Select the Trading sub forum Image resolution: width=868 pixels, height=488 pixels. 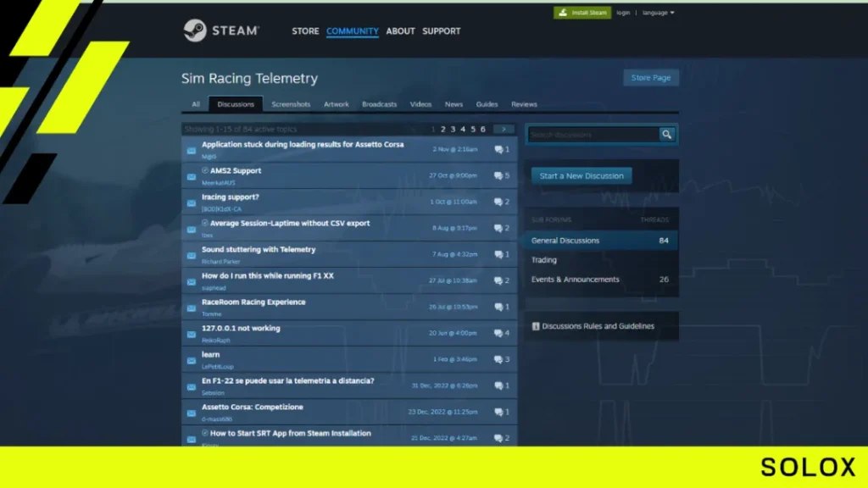coord(601,260)
